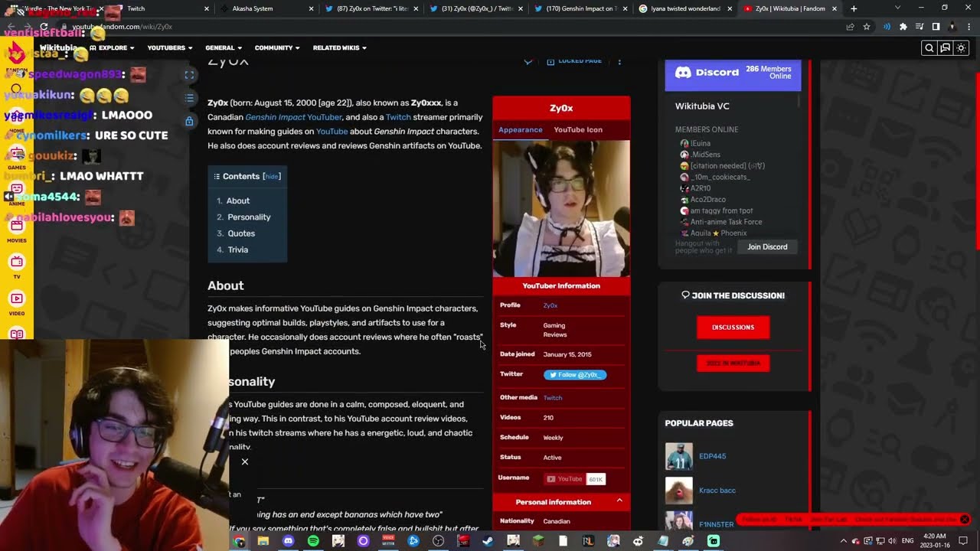The height and width of the screenshot is (551, 980).
Task: Jump to Trivia in Contents
Action: point(238,249)
